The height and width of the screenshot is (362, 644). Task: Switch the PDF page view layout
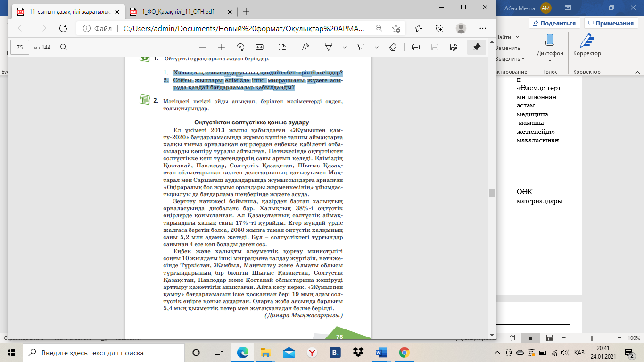[x=282, y=47]
